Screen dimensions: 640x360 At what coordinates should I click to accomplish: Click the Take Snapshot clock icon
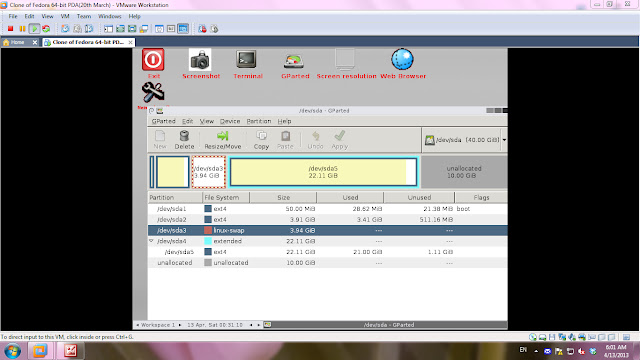click(65, 29)
